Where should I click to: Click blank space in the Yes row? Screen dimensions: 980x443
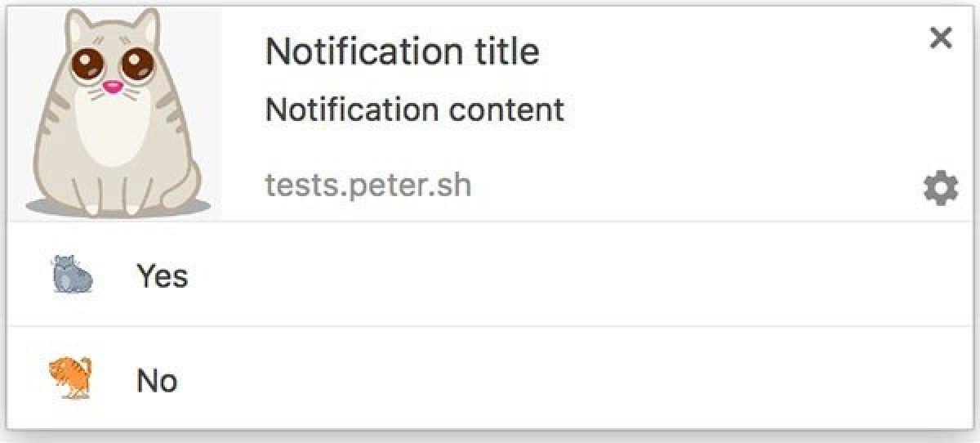pyautogui.click(x=572, y=275)
